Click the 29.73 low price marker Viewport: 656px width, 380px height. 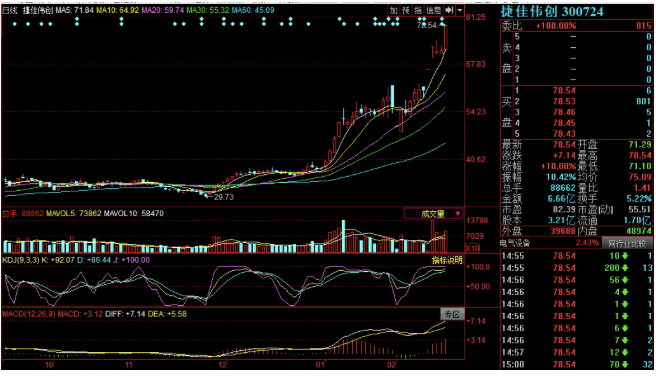(x=224, y=197)
